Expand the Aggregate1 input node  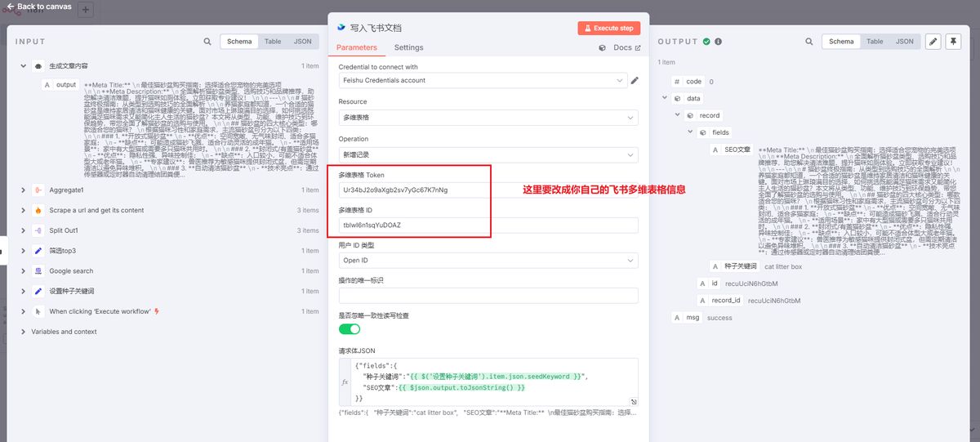(23, 190)
